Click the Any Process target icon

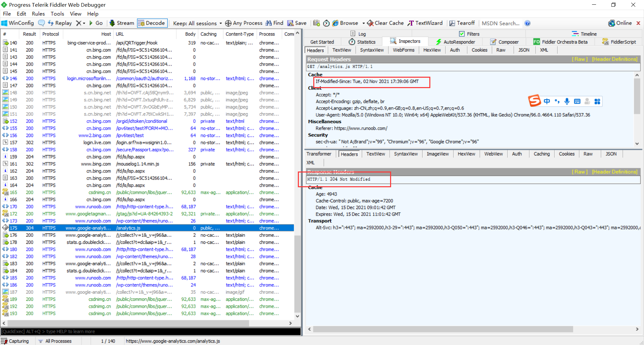tap(228, 23)
